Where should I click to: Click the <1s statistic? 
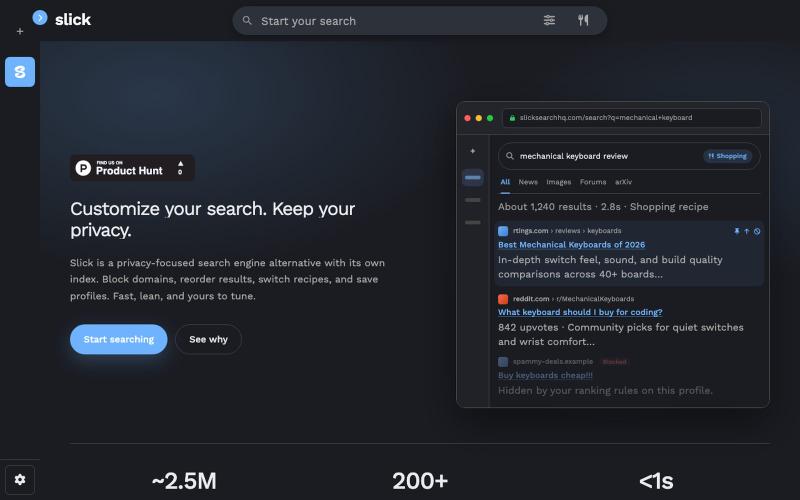click(656, 481)
